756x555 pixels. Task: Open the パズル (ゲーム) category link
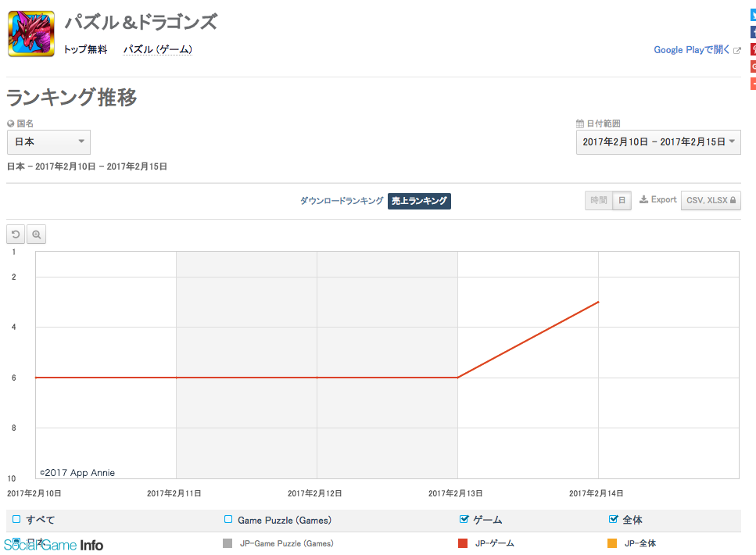tap(158, 49)
